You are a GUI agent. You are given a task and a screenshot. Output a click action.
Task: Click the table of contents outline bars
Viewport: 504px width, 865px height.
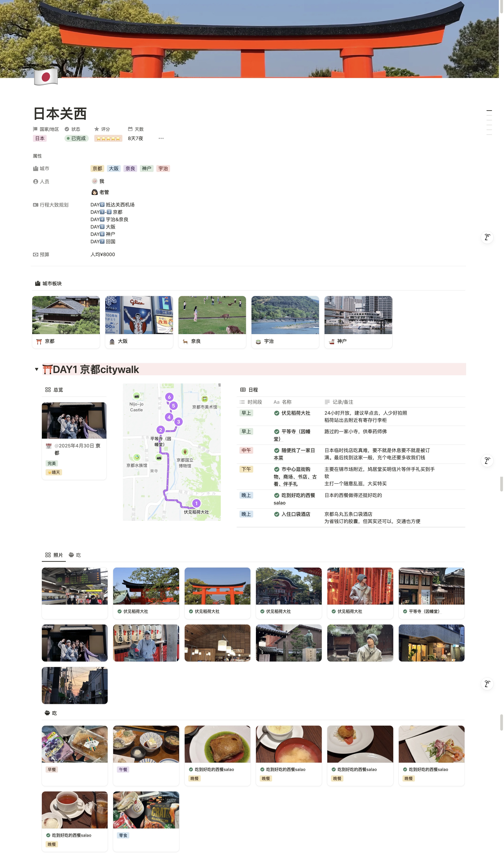tap(489, 123)
